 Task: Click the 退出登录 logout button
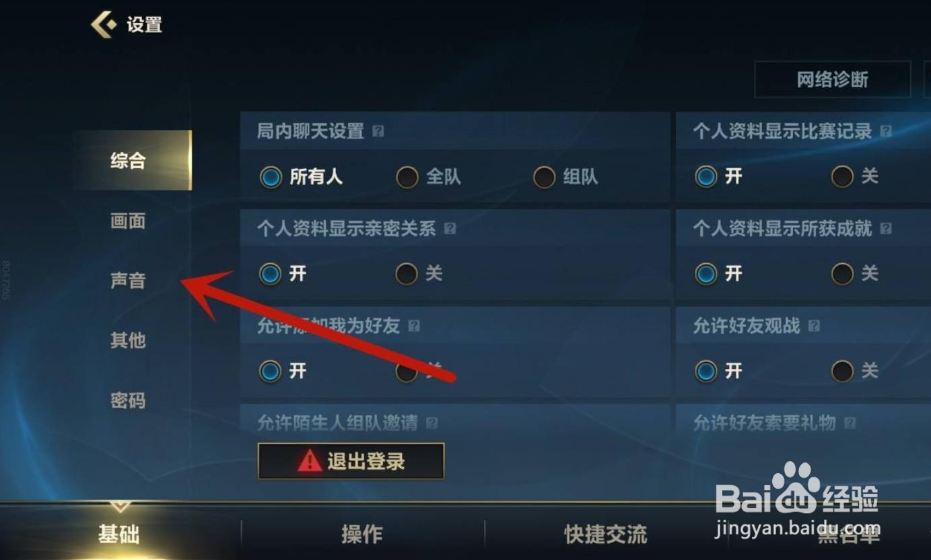(x=351, y=461)
